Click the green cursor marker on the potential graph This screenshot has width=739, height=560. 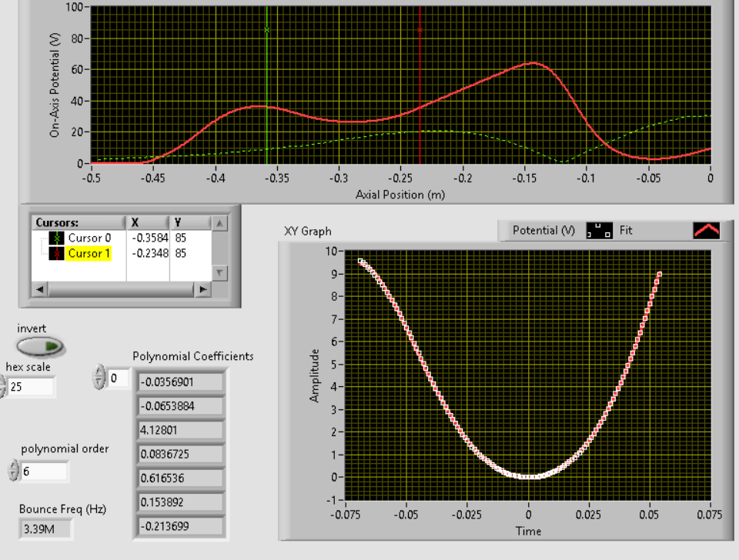pos(267,30)
